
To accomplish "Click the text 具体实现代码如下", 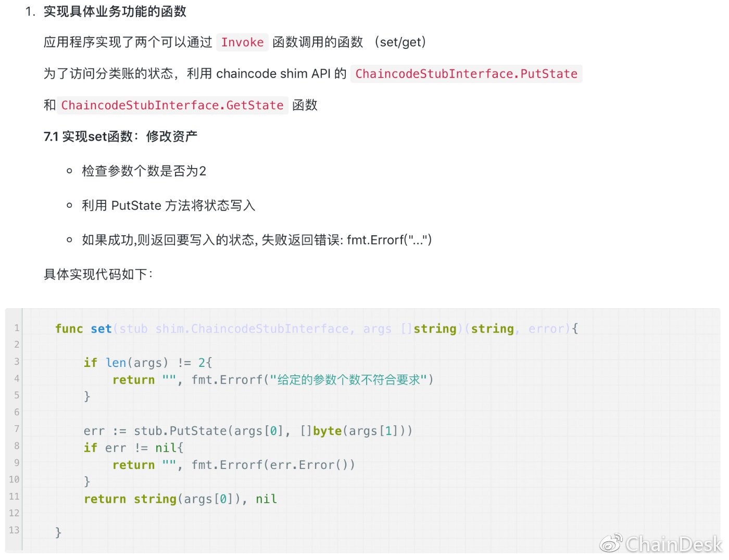I will click(97, 274).
